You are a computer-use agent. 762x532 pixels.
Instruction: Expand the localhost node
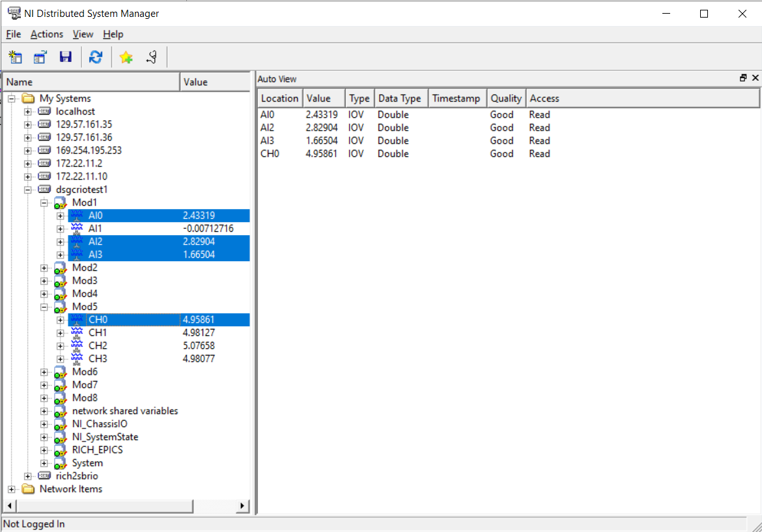pos(28,112)
